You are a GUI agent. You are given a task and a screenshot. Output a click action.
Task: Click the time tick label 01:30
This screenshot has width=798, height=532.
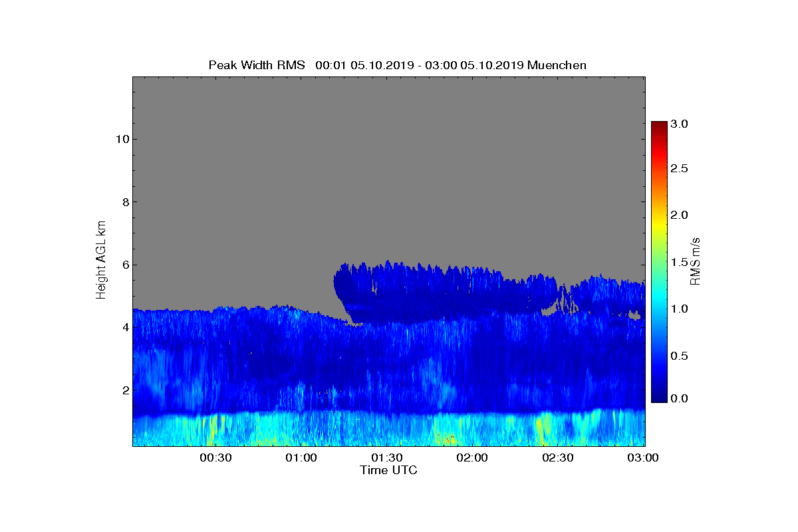click(386, 458)
